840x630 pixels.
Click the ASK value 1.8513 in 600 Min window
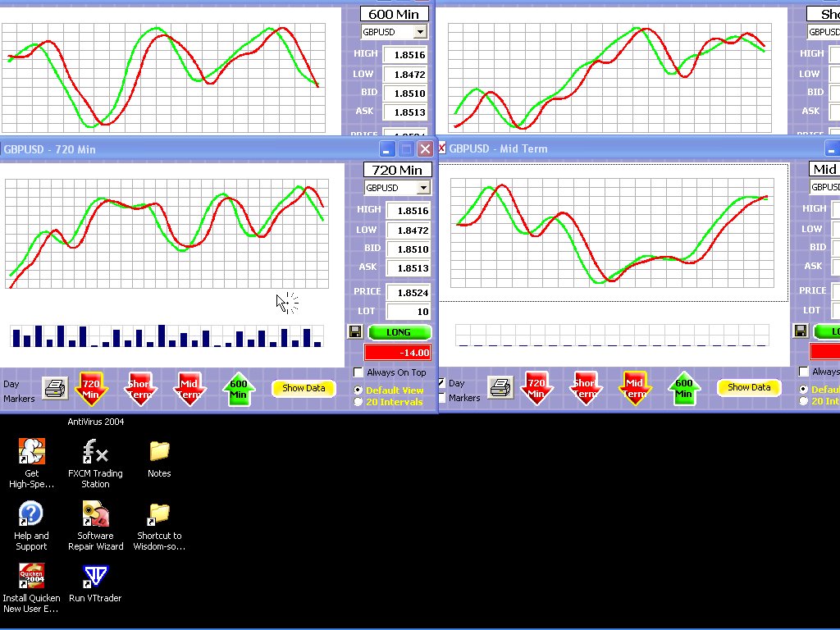pos(405,112)
